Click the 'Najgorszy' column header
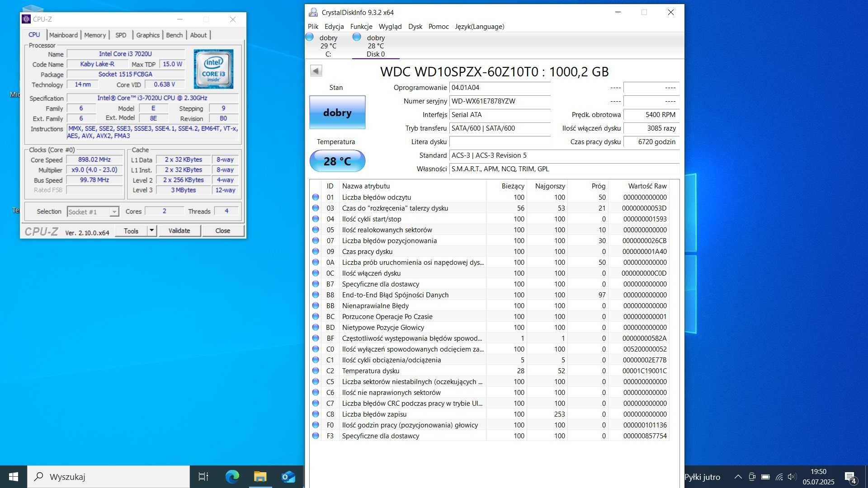868x488 pixels. (x=547, y=186)
